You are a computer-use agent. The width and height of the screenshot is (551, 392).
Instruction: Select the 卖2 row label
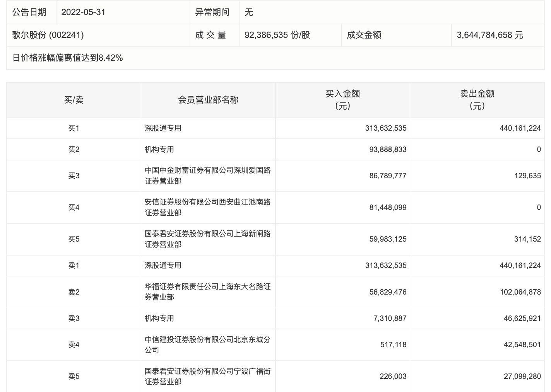click(x=74, y=292)
